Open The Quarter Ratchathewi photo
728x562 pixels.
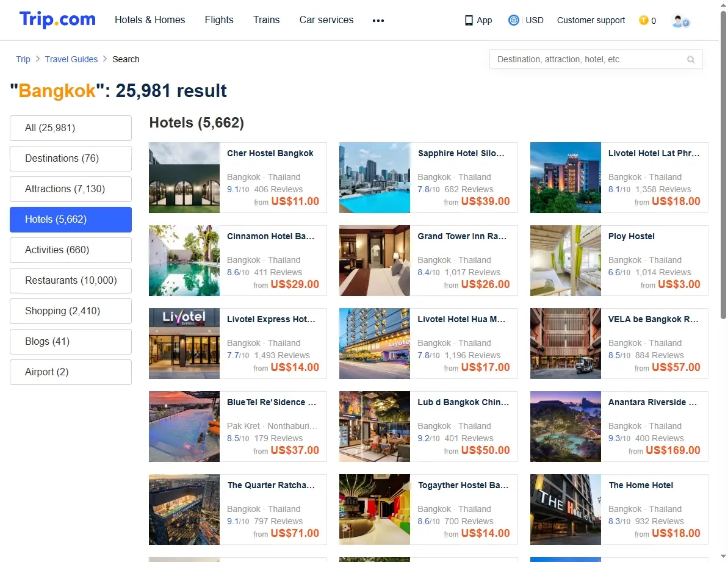[x=184, y=510]
